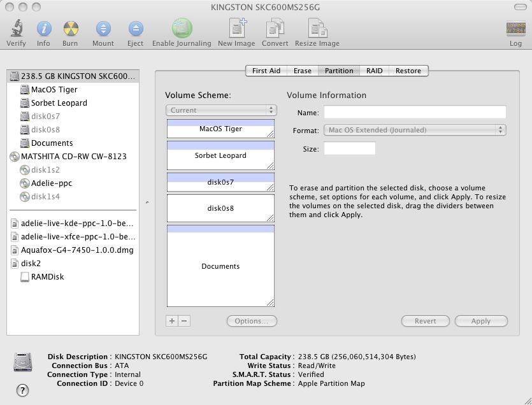This screenshot has width=532, height=405.
Task: Switch to the RAID tab
Action: click(x=374, y=71)
